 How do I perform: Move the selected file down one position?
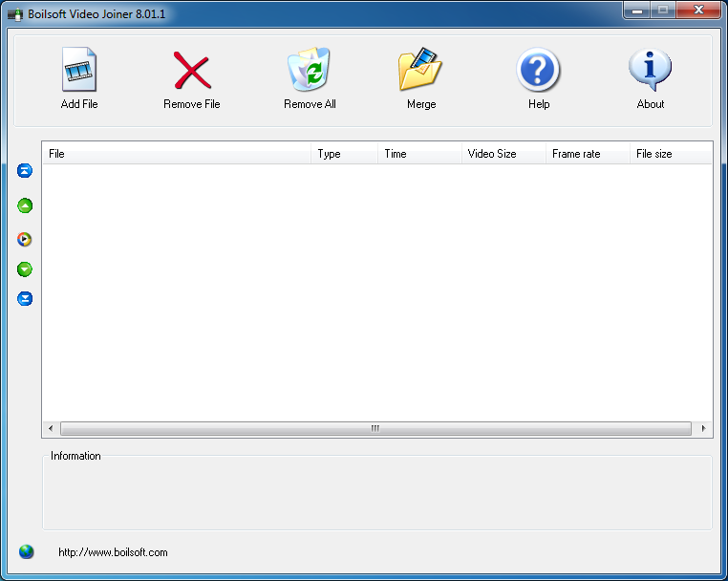pos(25,269)
